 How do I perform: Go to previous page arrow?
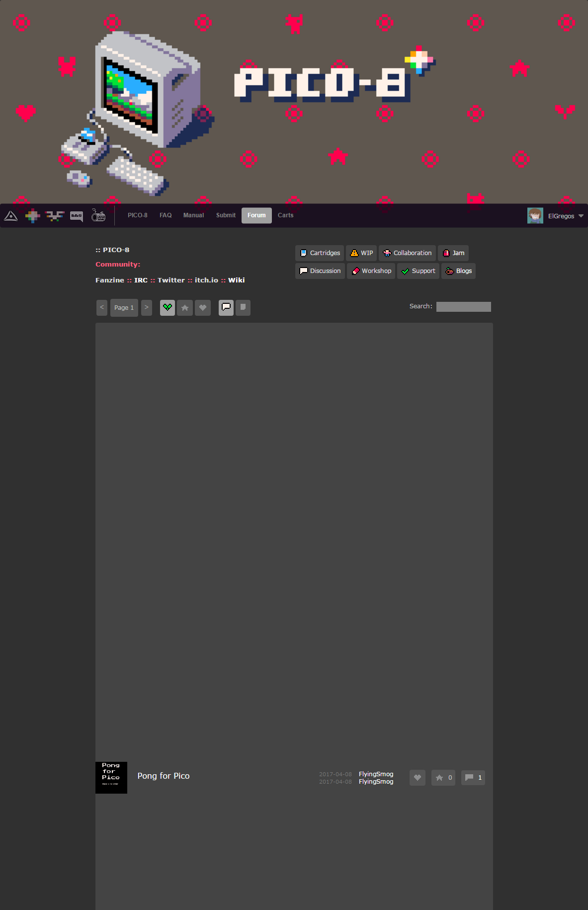pos(102,308)
